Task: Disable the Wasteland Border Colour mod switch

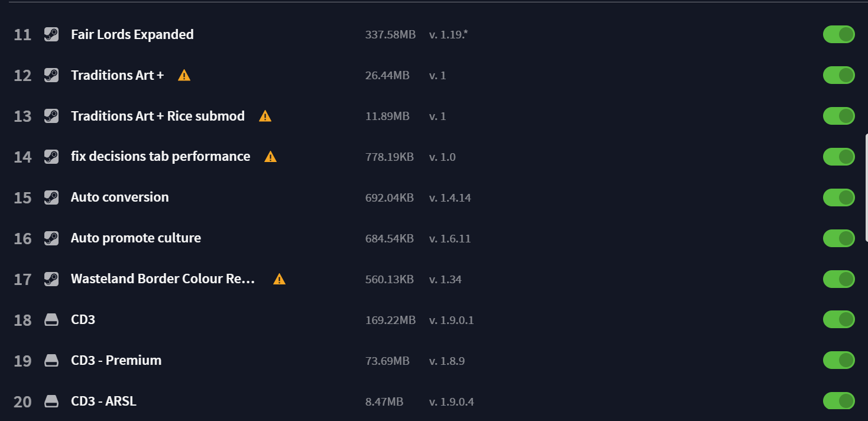Action: [839, 278]
